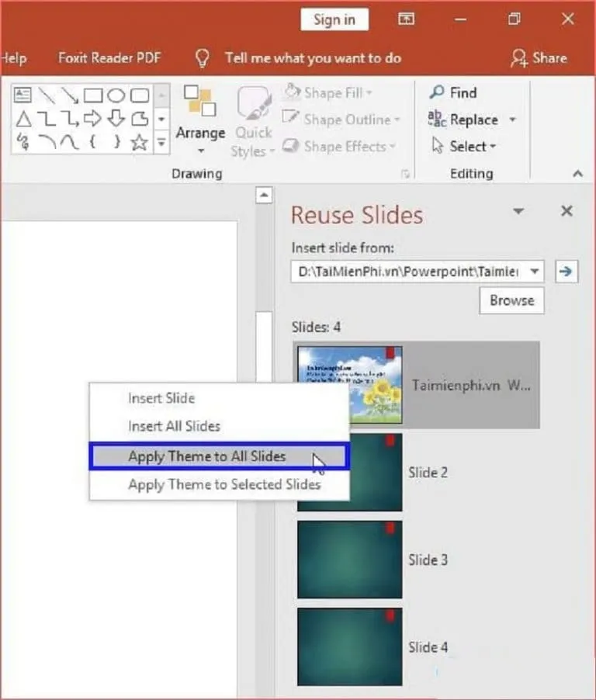Choose Insert Slide from context menu

point(219,398)
